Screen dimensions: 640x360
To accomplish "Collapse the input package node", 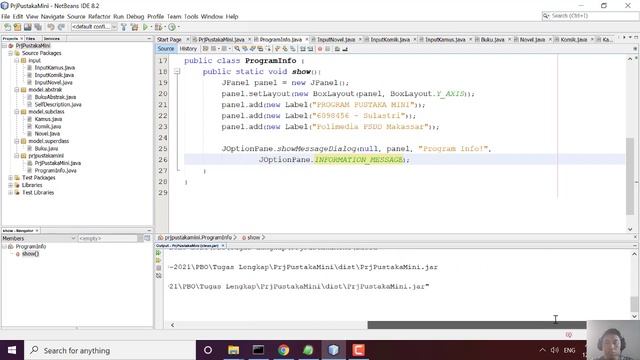I will pos(17,60).
